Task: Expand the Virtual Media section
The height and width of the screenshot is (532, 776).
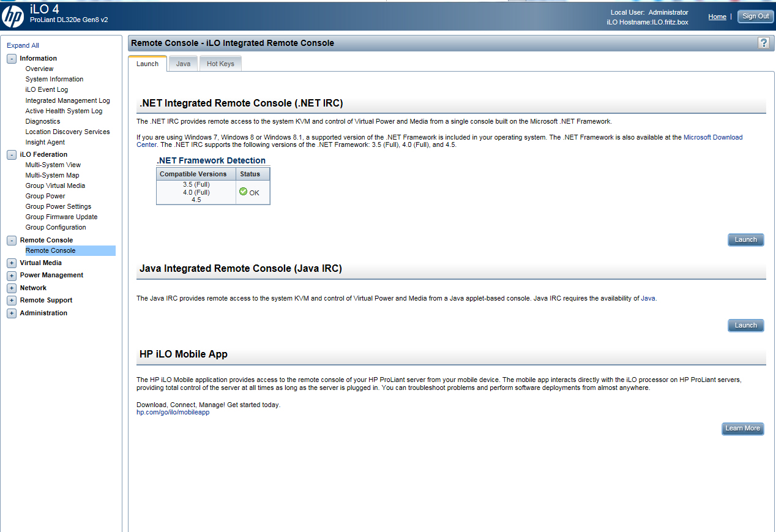Action: [12, 263]
